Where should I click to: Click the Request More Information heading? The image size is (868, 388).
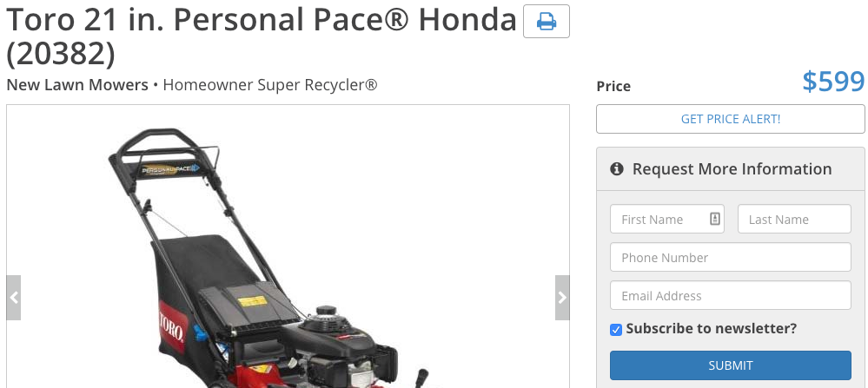click(x=732, y=169)
